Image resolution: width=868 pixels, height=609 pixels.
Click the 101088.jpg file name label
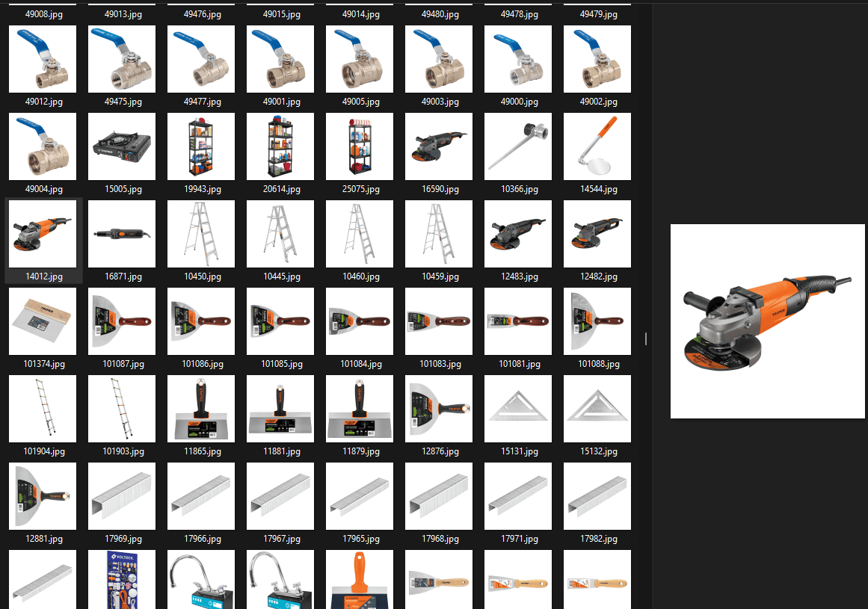point(597,365)
